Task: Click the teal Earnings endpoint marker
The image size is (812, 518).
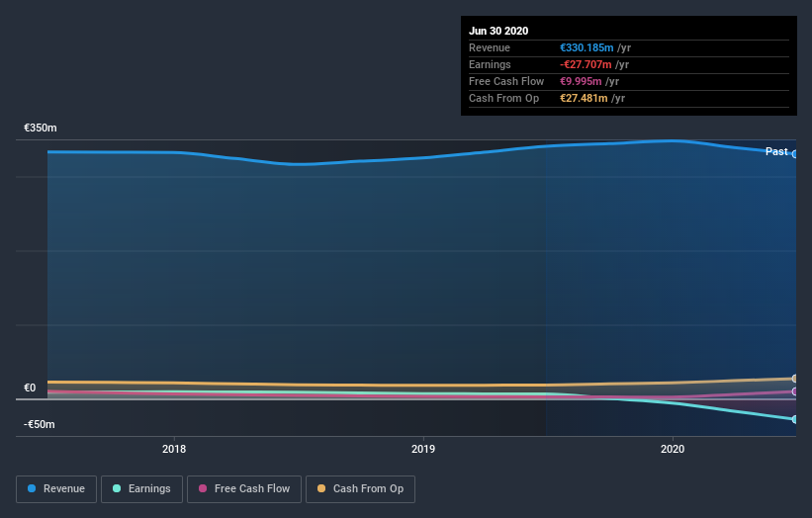Action: point(795,419)
